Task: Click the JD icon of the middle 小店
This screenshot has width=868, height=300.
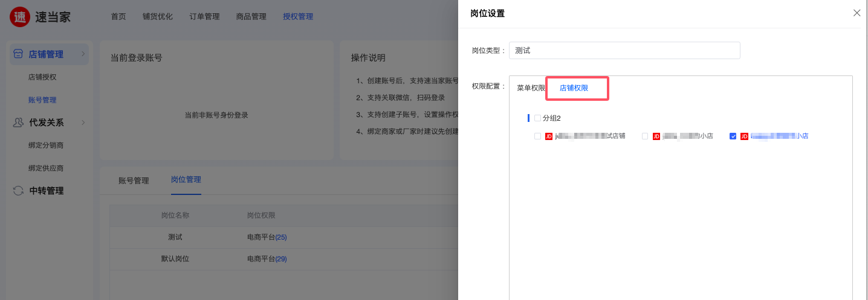Action: coord(656,136)
